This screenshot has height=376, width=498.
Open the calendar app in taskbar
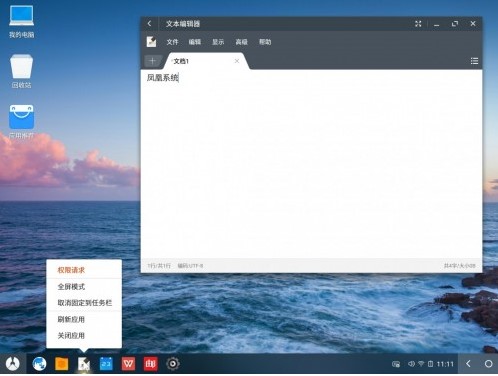[x=106, y=364]
